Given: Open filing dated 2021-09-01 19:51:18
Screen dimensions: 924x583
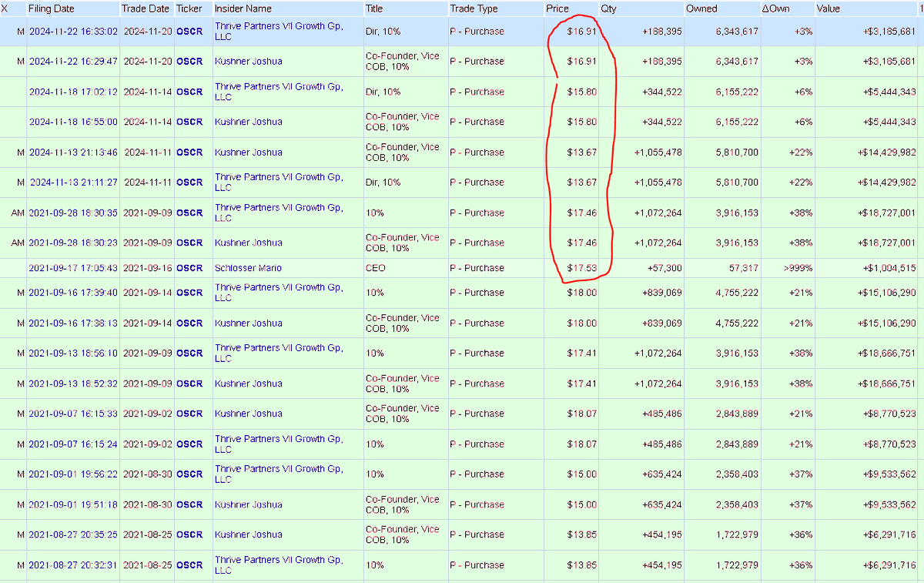Looking at the screenshot, I should tap(73, 504).
